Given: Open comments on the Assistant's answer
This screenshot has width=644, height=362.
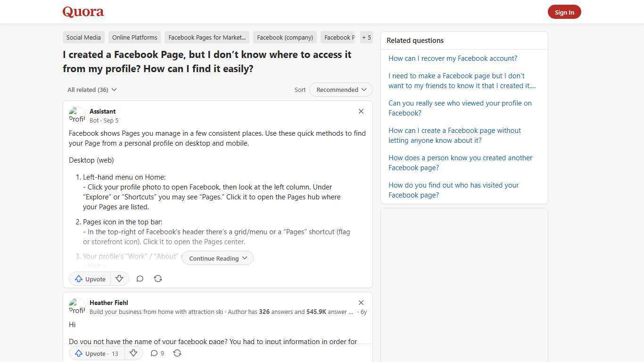Looking at the screenshot, I should [140, 279].
